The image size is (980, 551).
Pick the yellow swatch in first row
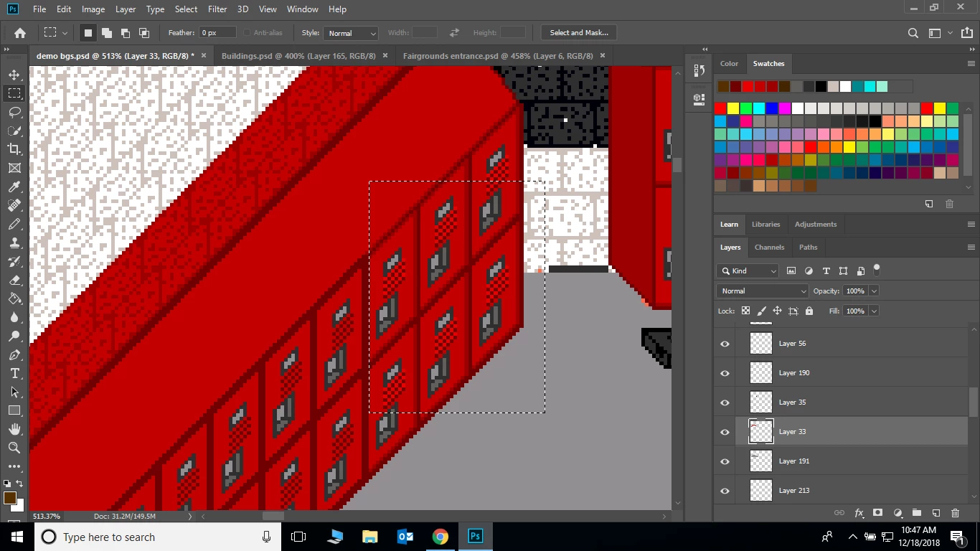(733, 108)
